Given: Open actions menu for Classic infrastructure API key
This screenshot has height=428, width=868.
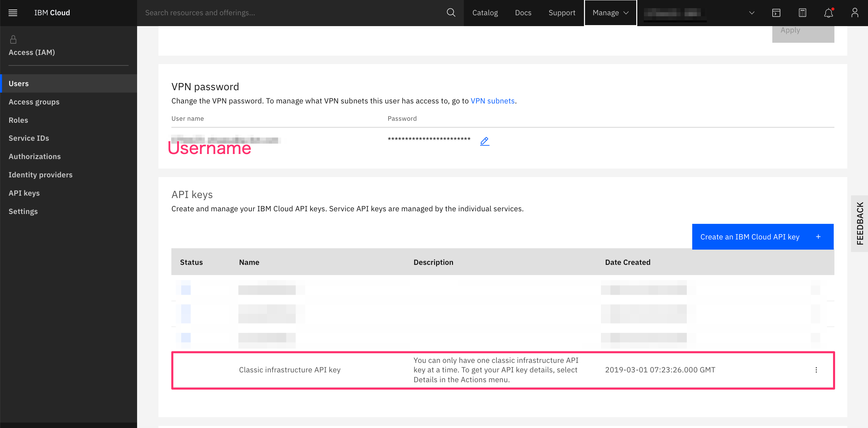Looking at the screenshot, I should click(816, 370).
